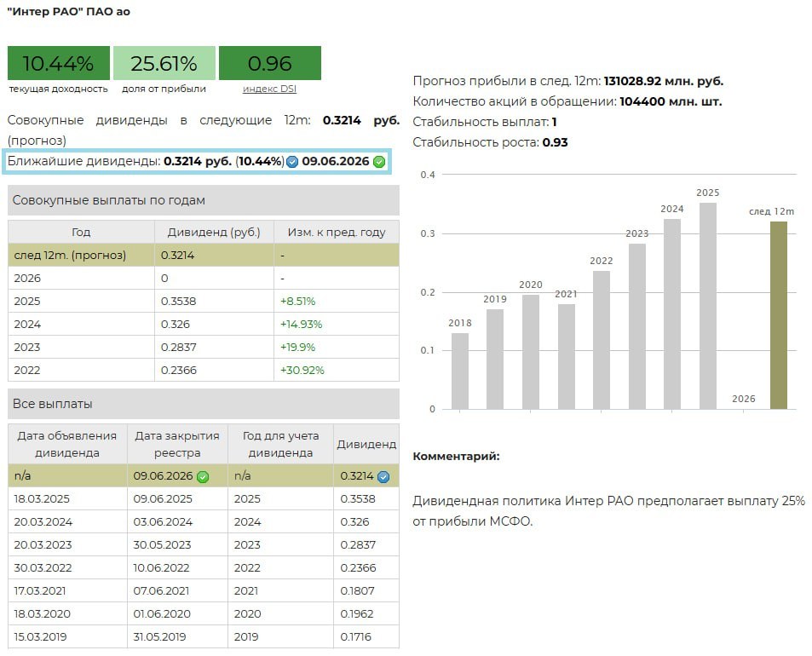Screen dimensions: 812x656
Task: Click the Совокупные выплаты по годам section header
Action: (x=203, y=200)
